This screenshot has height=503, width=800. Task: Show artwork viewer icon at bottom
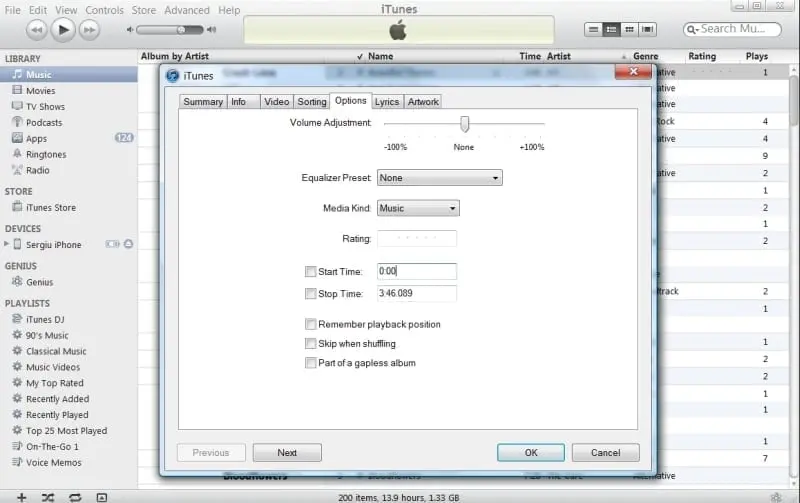click(x=102, y=497)
